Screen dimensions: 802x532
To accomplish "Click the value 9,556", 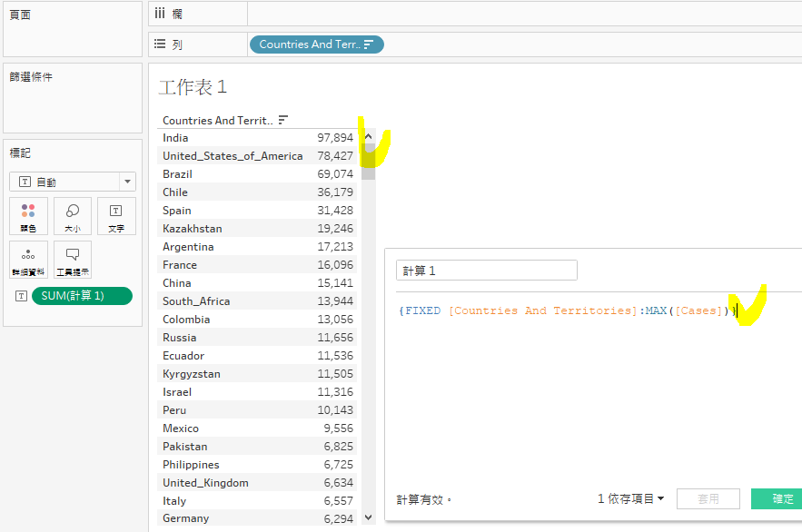I will (338, 429).
